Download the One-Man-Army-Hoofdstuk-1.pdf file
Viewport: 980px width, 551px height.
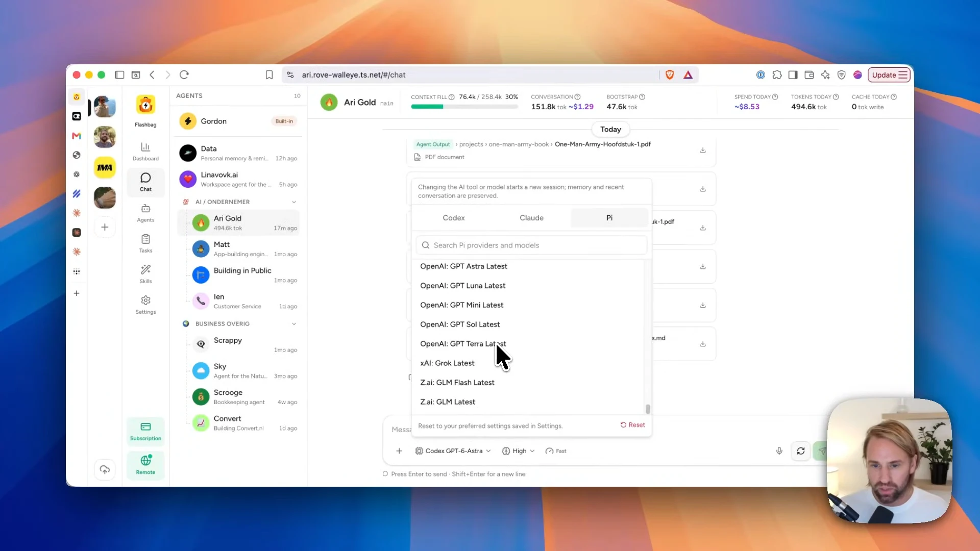[703, 151]
